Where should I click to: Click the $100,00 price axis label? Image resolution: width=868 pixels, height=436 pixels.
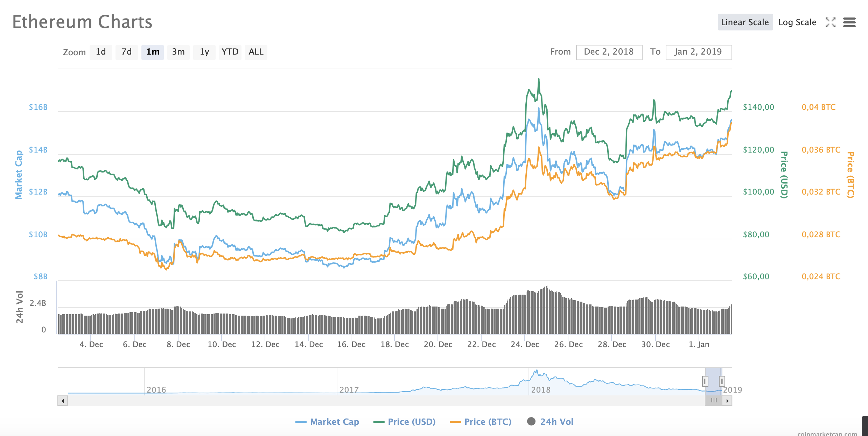pyautogui.click(x=758, y=192)
